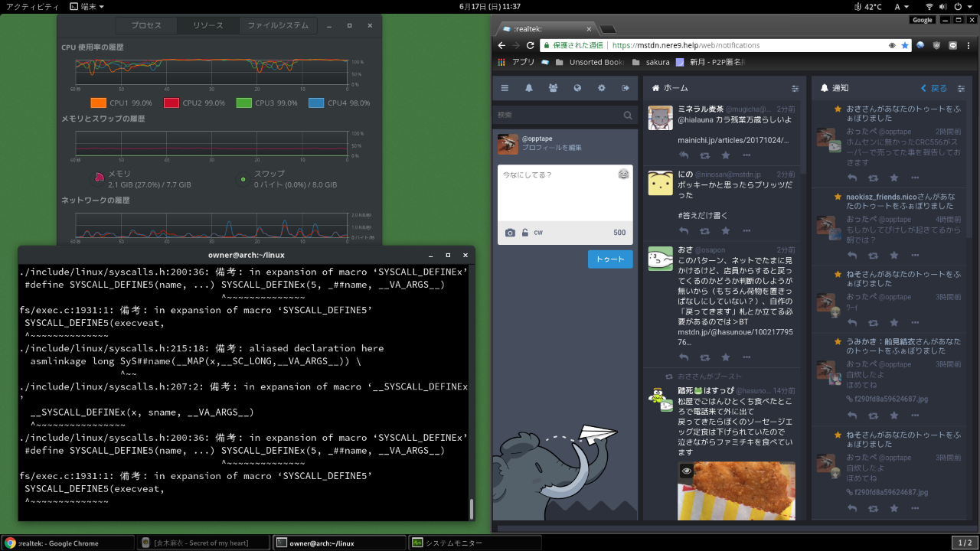980x551 pixels.
Task: Open the Mastodon notifications bell icon
Action: (528, 88)
